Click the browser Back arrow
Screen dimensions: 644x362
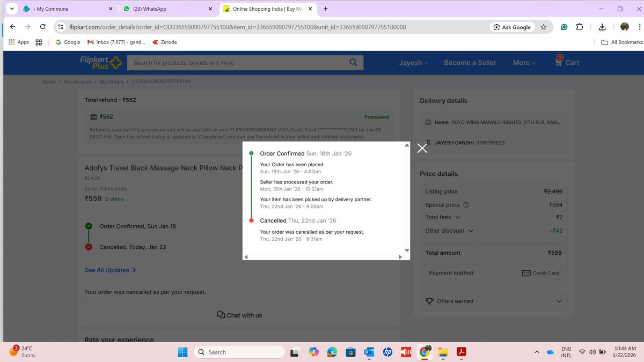pos(12,27)
